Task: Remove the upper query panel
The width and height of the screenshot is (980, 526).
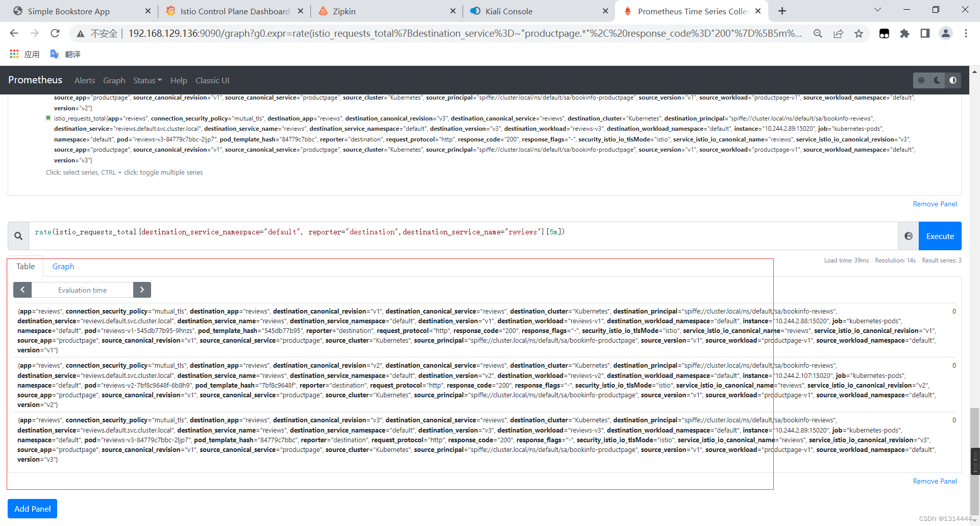Action: coord(935,204)
